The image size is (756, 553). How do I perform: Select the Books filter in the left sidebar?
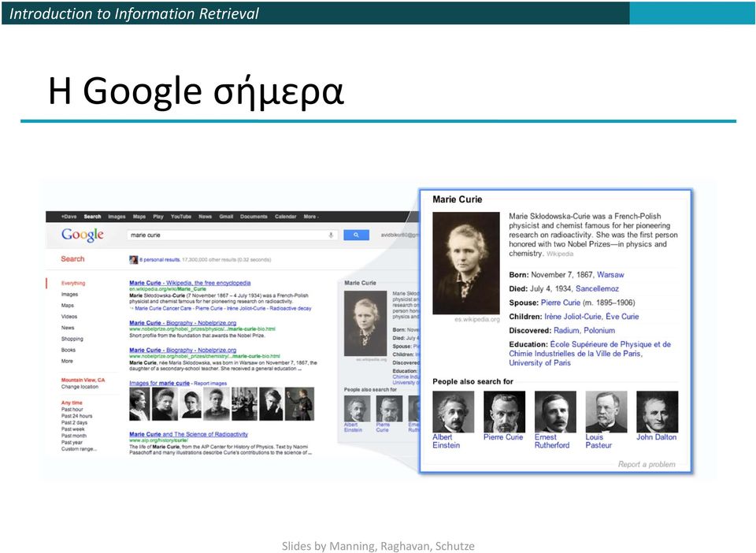point(68,350)
